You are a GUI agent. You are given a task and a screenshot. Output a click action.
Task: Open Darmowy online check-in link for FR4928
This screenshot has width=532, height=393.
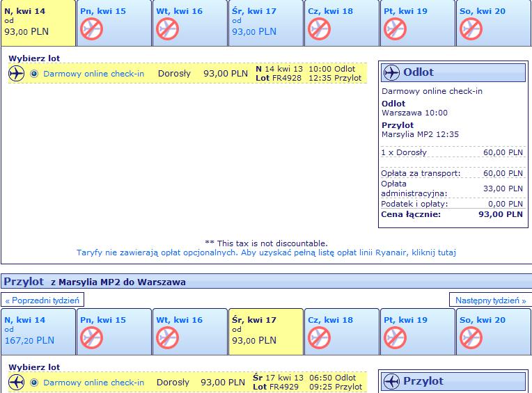[93, 74]
